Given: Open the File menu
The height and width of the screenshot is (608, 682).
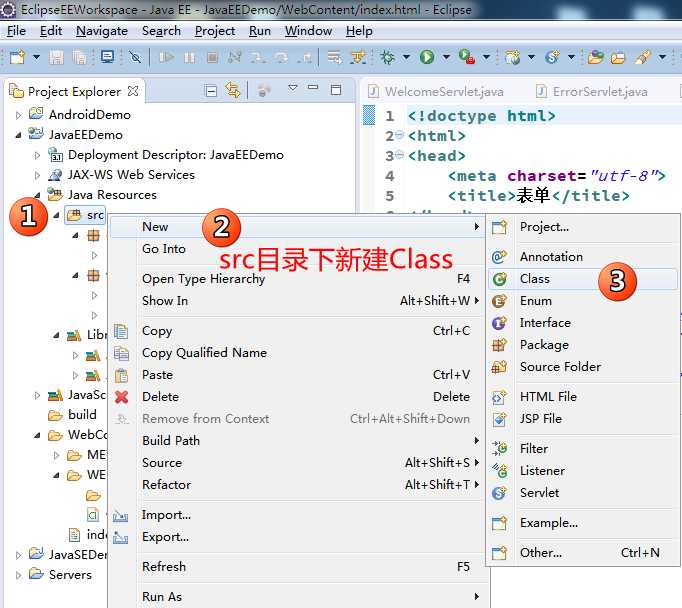Looking at the screenshot, I should coord(16,31).
